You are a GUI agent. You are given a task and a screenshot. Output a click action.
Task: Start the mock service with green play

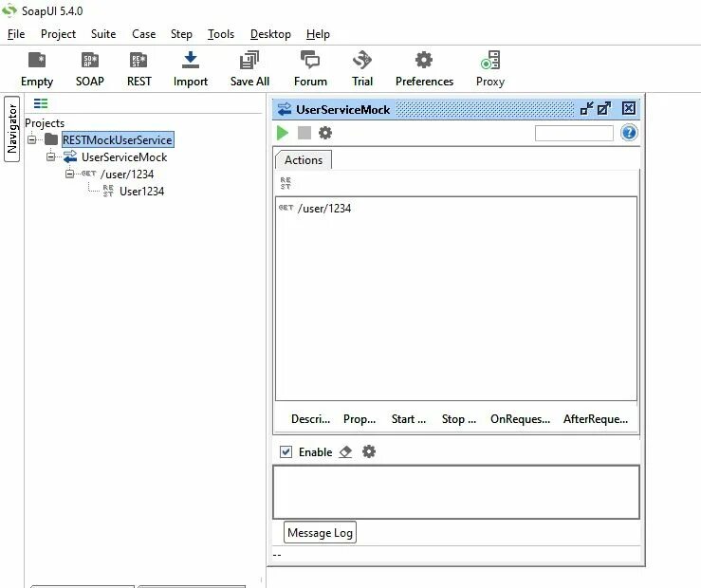[x=283, y=133]
